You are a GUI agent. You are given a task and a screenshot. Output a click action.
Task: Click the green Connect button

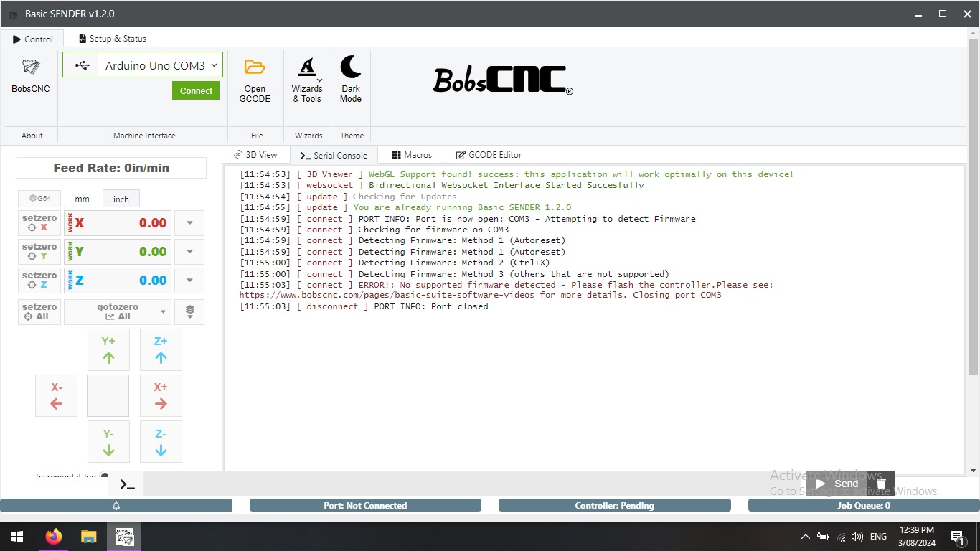(196, 90)
